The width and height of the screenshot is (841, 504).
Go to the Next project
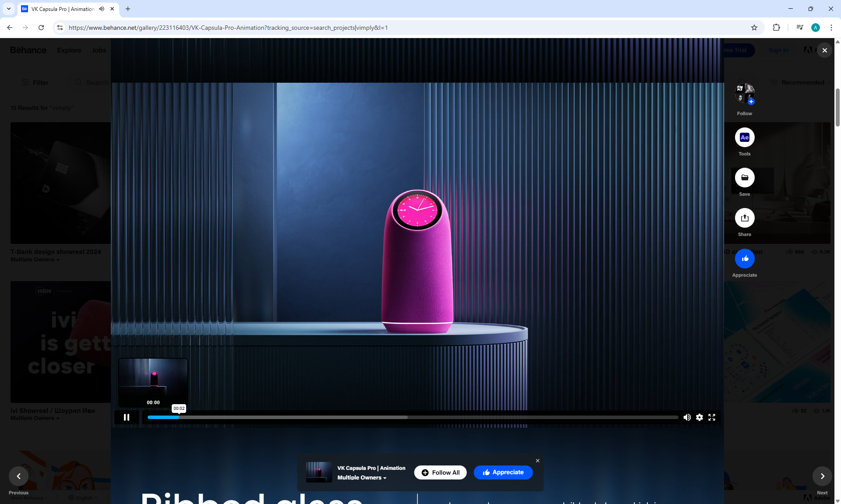(x=822, y=476)
